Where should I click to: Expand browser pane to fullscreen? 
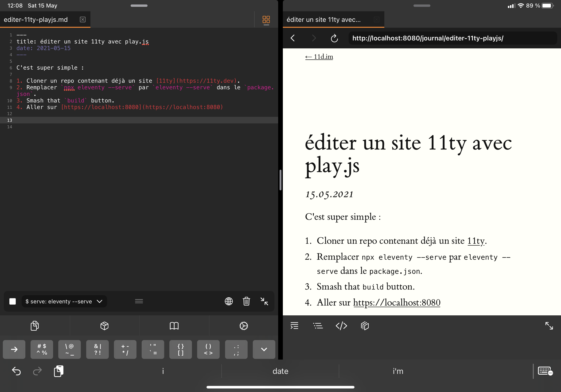click(x=549, y=326)
